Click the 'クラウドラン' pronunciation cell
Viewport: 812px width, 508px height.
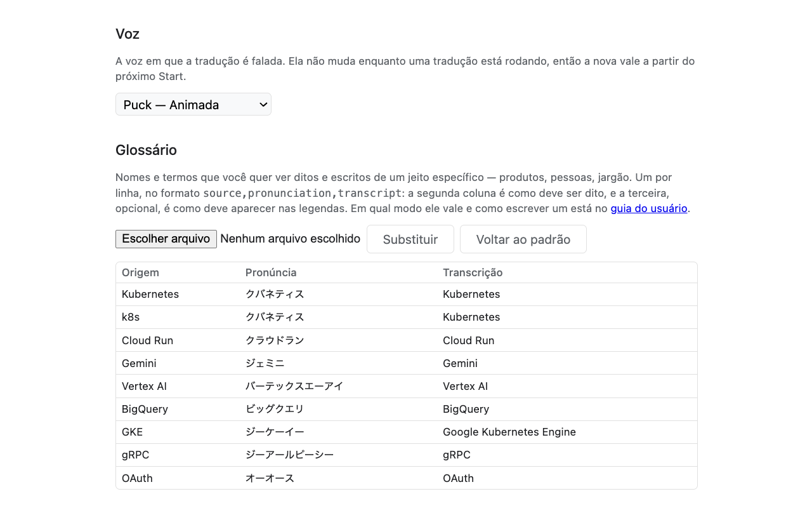[x=275, y=340]
